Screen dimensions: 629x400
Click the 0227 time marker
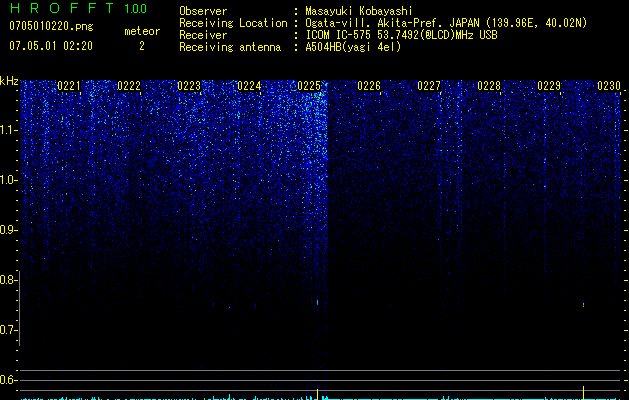(429, 86)
